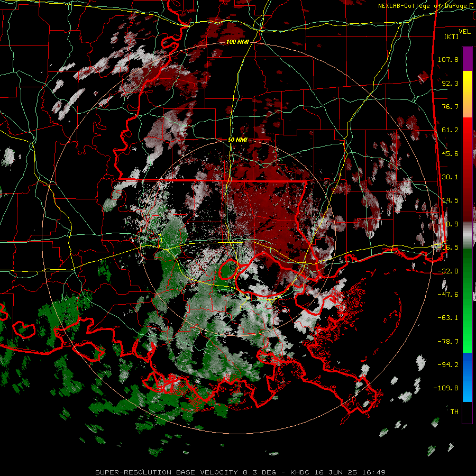Click the VEL legend title
Image resolution: width=476 pixels, height=476 pixels.
464,31
